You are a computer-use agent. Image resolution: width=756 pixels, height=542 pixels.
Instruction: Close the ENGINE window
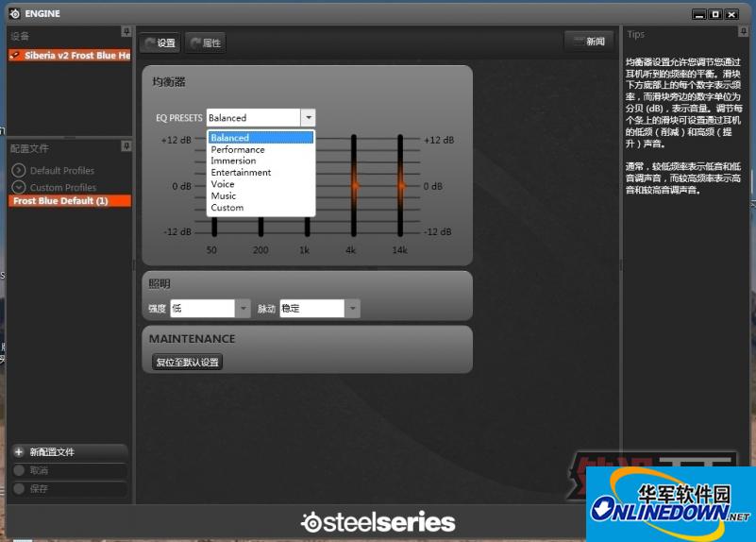click(731, 14)
